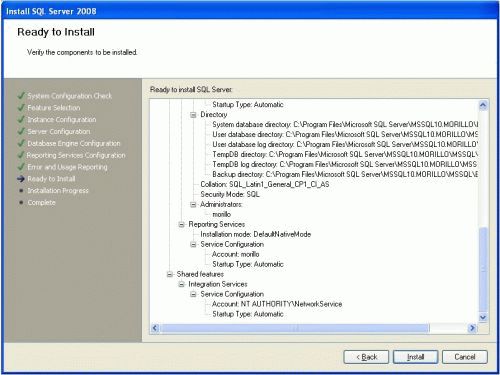Click the Ready to Install arrow icon
The width and height of the screenshot is (500, 375).
pyautogui.click(x=21, y=179)
